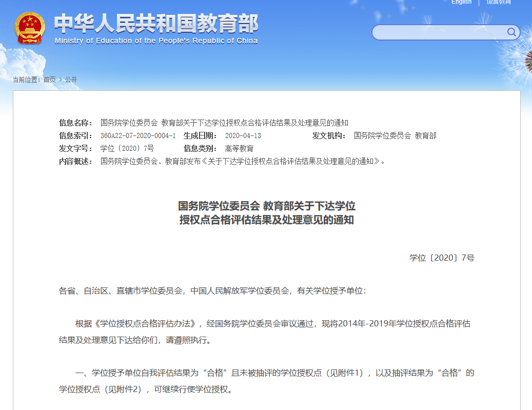Screen dimensions: 532x410
Task: Open 公开 in the breadcrumb
Action: [71, 80]
